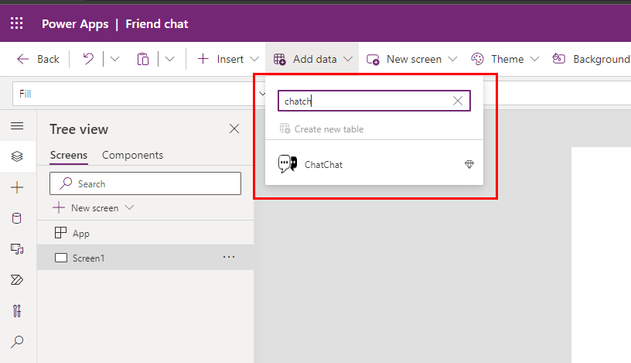Clear the chatch search text

458,101
